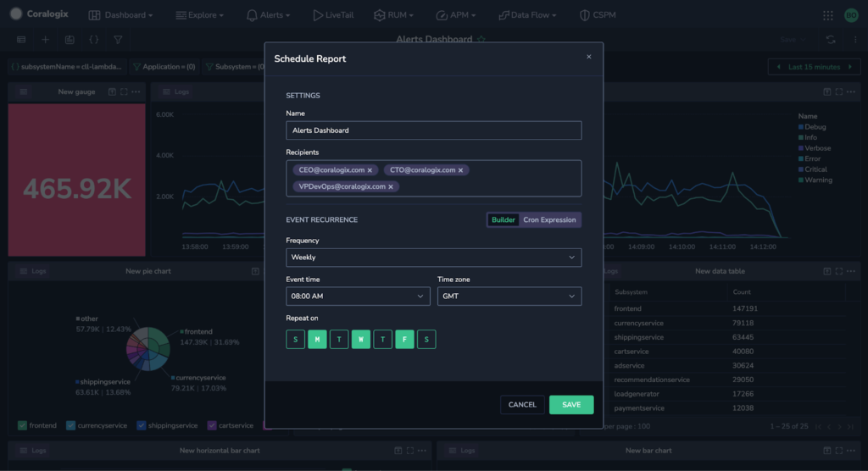Go to previous time range arrow

click(779, 67)
